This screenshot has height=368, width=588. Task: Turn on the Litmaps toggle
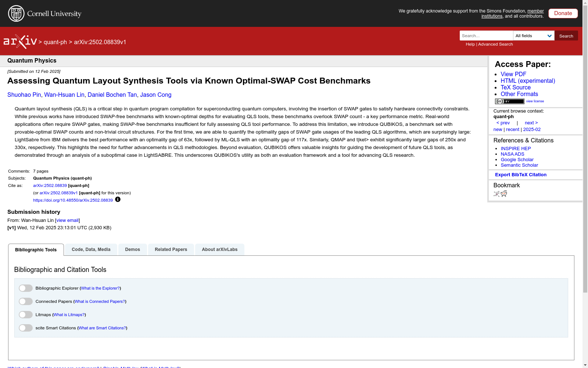(26, 315)
